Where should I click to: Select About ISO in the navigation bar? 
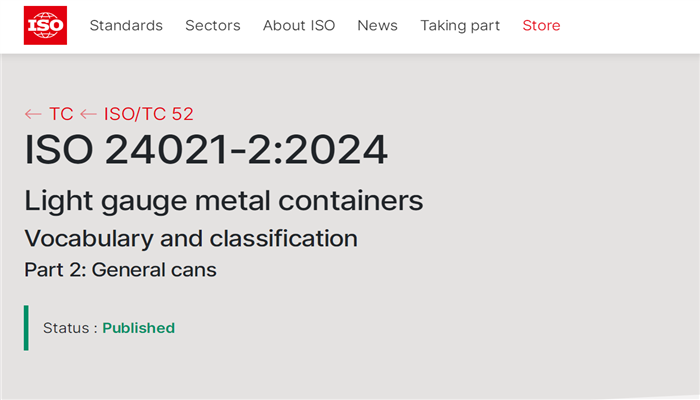(299, 26)
